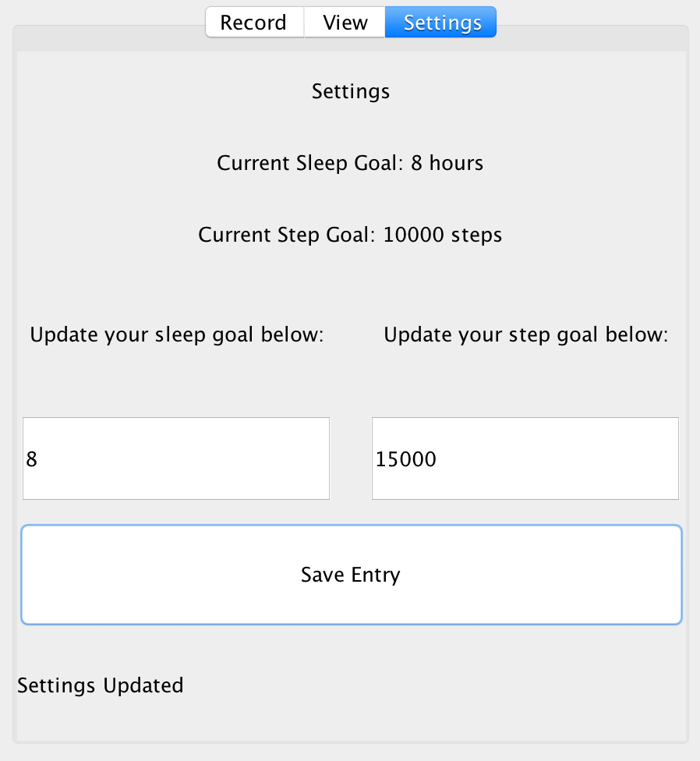Screen dimensions: 700x761
Task: Click the Settings Updated status message
Action: click(x=101, y=685)
